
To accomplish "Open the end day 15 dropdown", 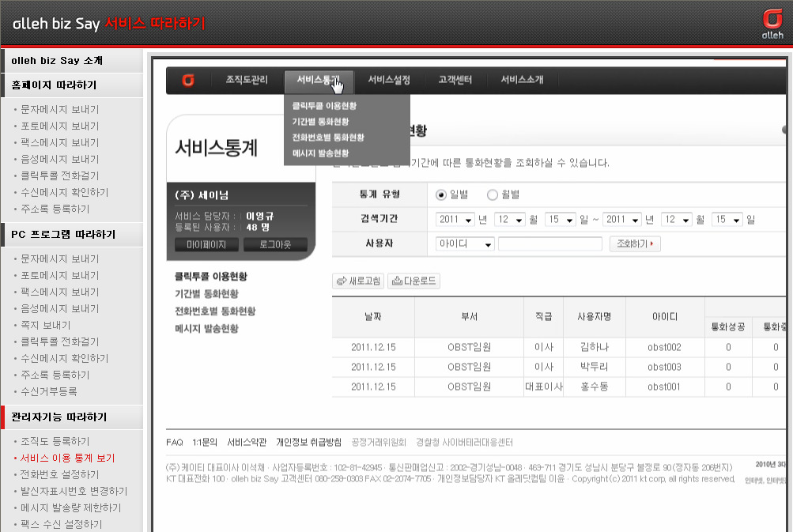I will pos(727,220).
